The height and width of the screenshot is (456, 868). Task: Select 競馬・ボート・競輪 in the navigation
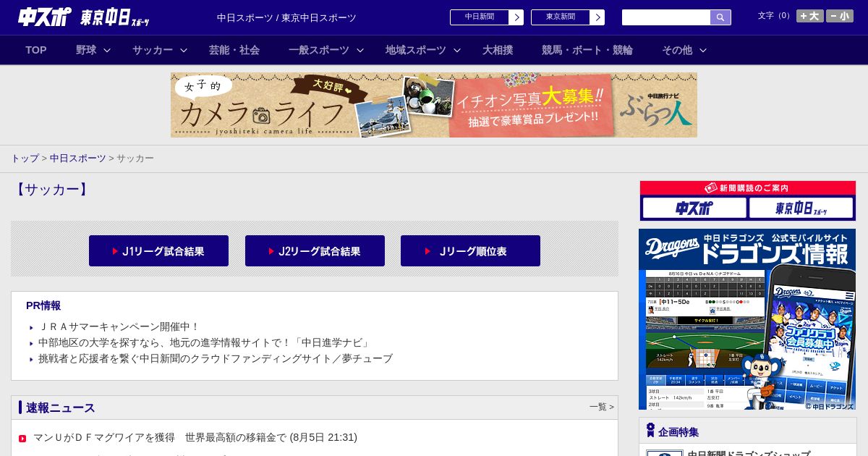click(x=587, y=50)
